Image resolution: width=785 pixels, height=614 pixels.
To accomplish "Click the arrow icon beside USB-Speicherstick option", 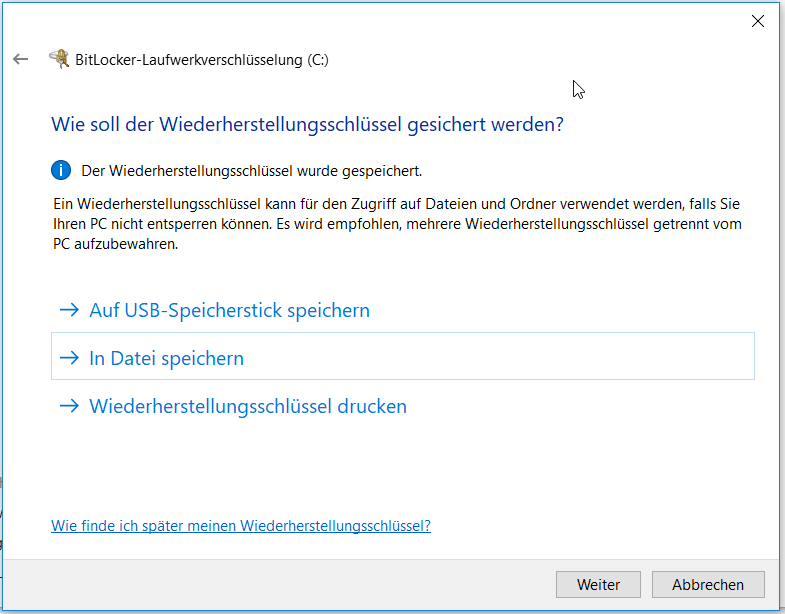I will [x=69, y=310].
